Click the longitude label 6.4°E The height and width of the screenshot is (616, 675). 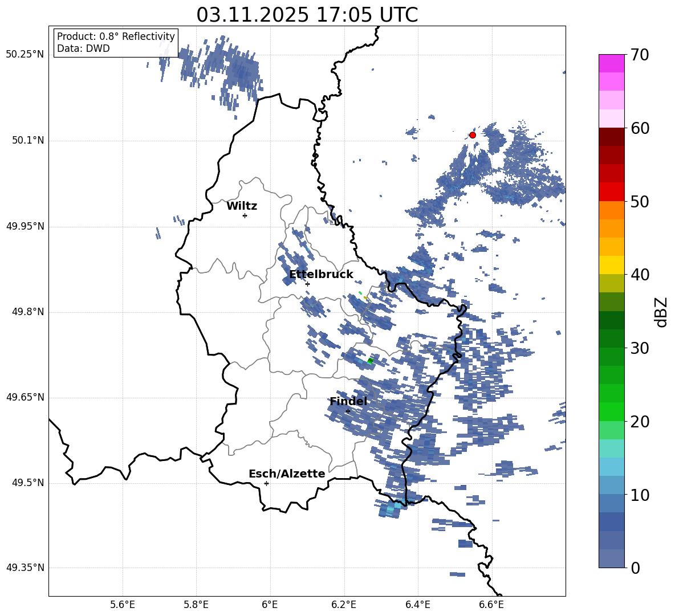[417, 605]
